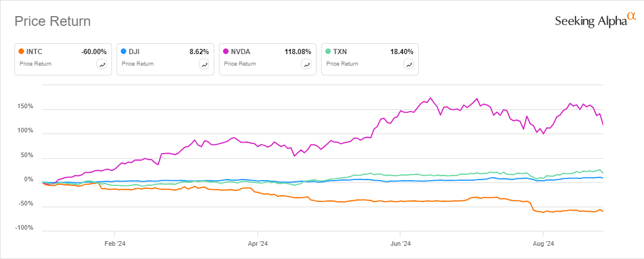The height and width of the screenshot is (259, 644).
Task: Select the INTC ticker label
Action: (x=35, y=51)
